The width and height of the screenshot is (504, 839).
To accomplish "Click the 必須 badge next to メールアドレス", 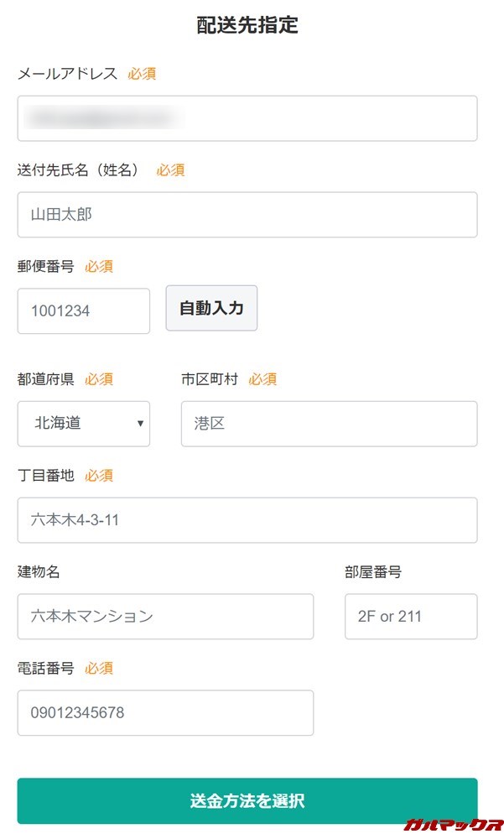I will point(142,74).
